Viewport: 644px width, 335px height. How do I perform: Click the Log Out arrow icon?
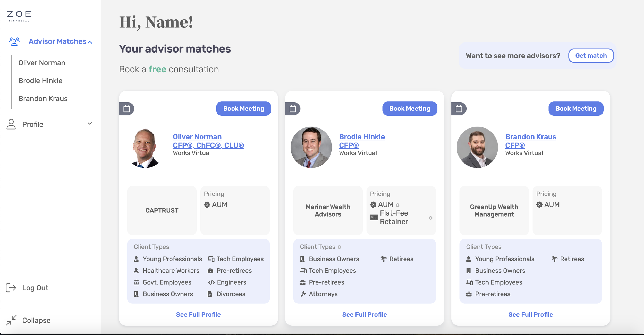[11, 288]
